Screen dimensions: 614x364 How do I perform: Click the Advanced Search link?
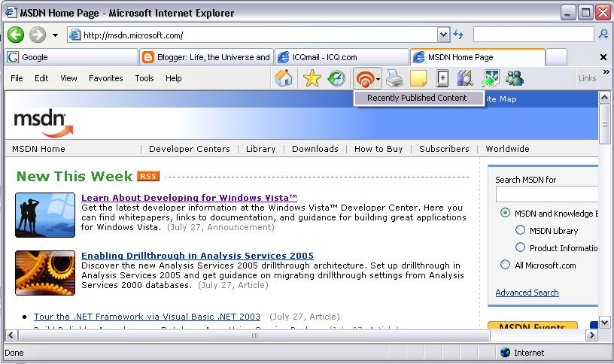pyautogui.click(x=527, y=293)
